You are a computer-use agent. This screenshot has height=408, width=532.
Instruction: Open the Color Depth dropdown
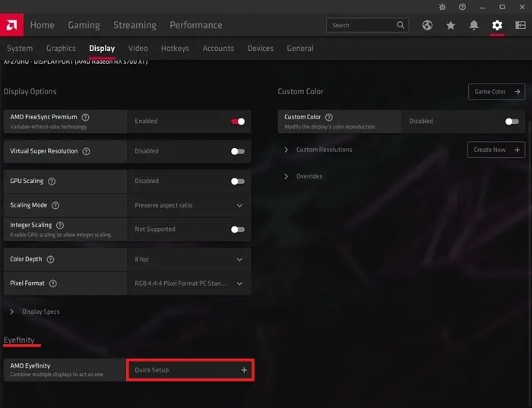click(x=189, y=259)
